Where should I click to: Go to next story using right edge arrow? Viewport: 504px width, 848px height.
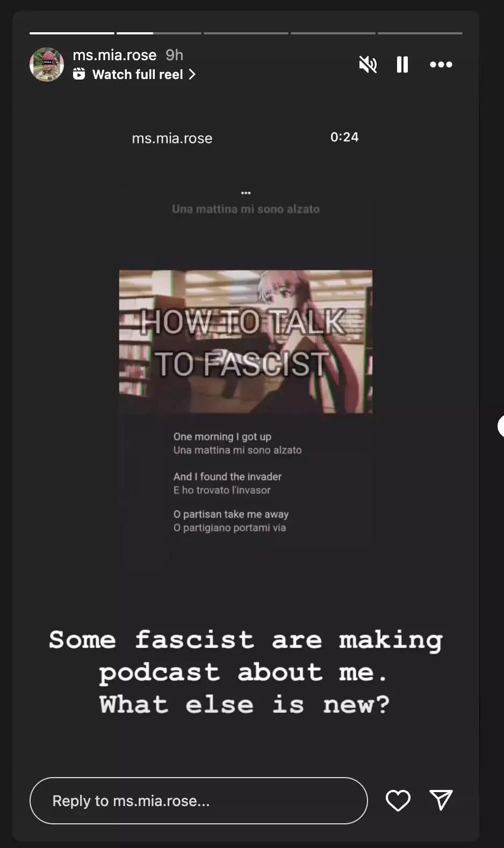[x=501, y=426]
